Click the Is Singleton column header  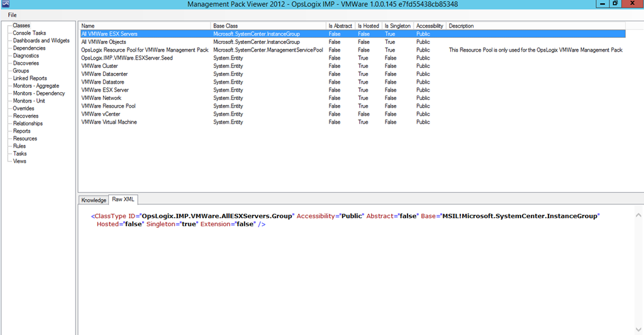click(x=397, y=26)
